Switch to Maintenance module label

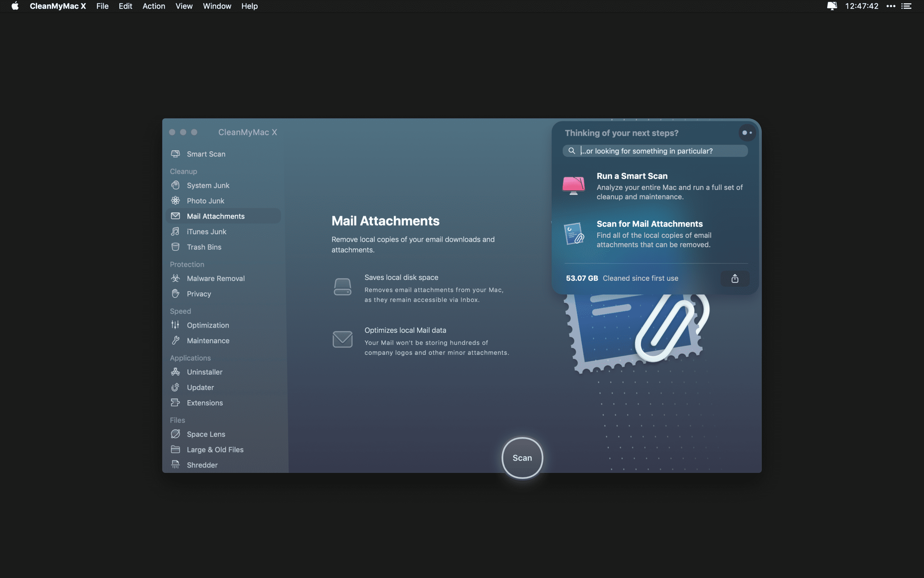pos(208,340)
